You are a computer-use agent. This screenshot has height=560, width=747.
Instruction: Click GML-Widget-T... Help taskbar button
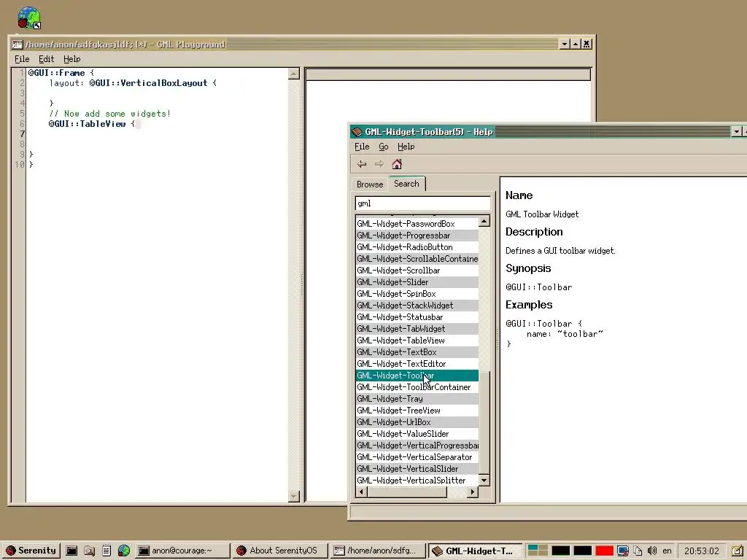tap(476, 551)
